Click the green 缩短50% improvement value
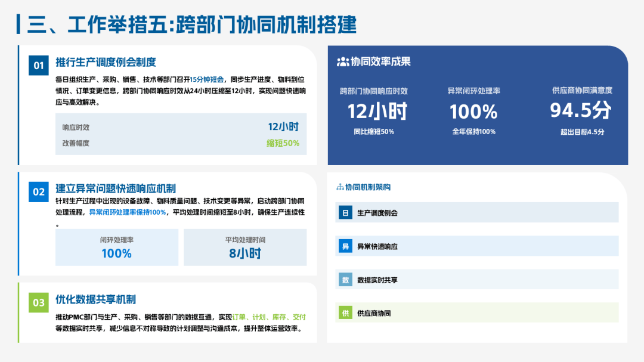The width and height of the screenshot is (644, 362). coord(283,143)
